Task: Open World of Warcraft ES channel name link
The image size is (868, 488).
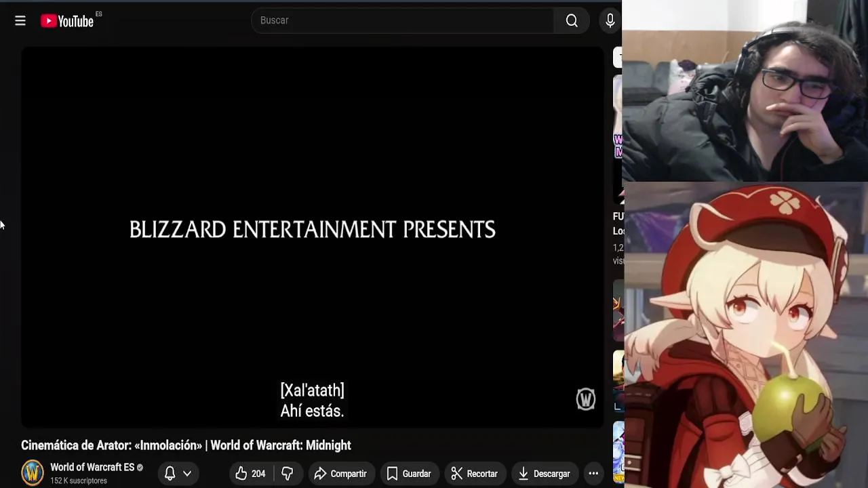Action: [x=92, y=467]
